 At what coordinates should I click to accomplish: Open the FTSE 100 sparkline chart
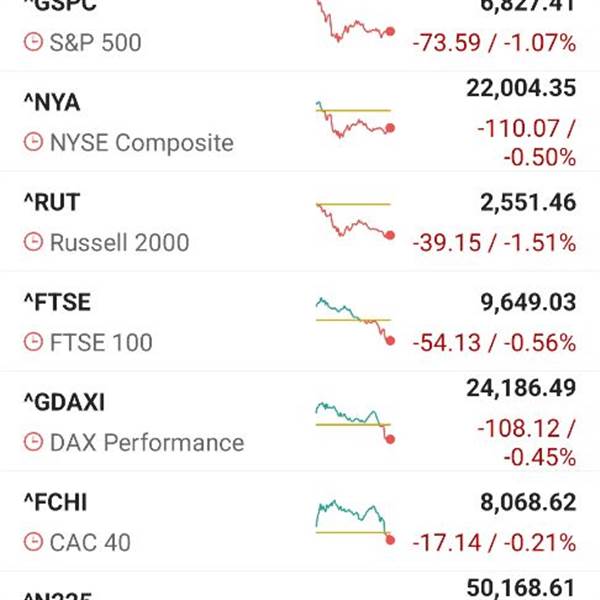354,320
